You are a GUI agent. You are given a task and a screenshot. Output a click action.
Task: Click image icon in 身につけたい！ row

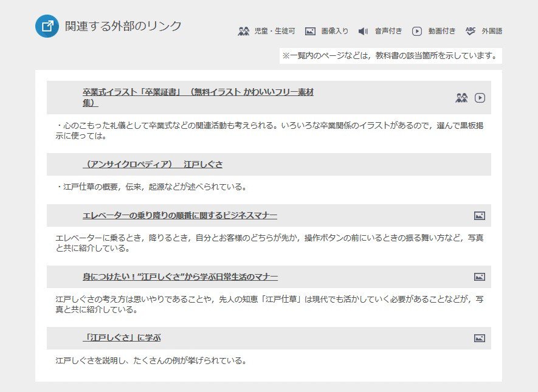tap(479, 277)
